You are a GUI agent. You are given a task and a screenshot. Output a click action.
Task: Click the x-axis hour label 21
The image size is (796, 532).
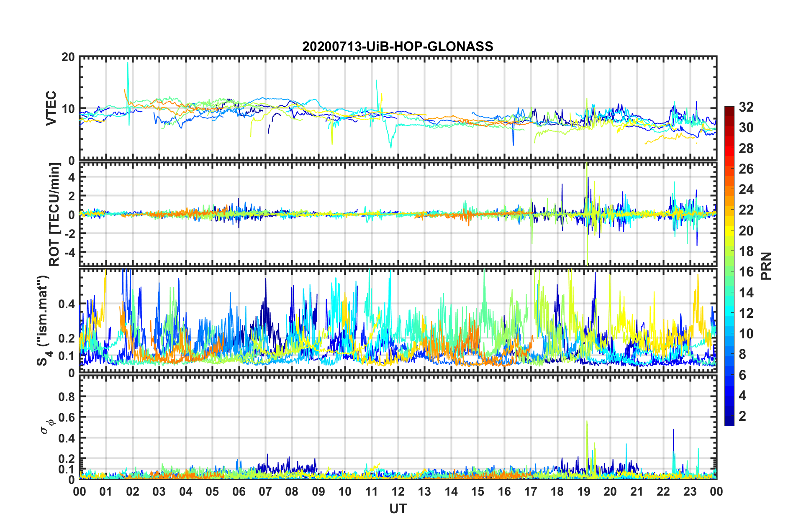coord(637,491)
